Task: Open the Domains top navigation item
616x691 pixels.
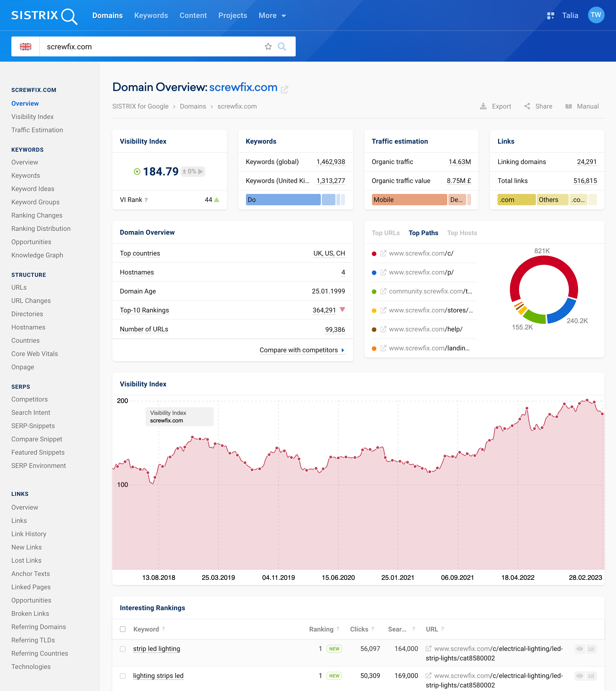Action: click(x=108, y=16)
